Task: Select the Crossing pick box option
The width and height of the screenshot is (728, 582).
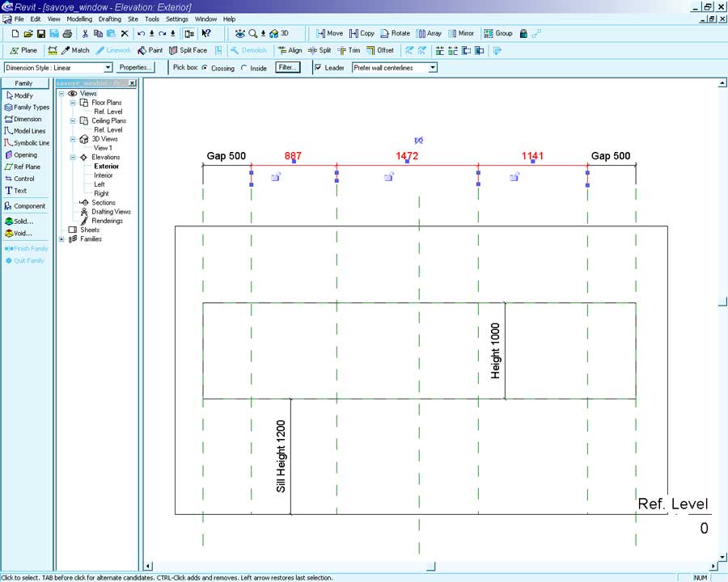Action: pyautogui.click(x=205, y=68)
